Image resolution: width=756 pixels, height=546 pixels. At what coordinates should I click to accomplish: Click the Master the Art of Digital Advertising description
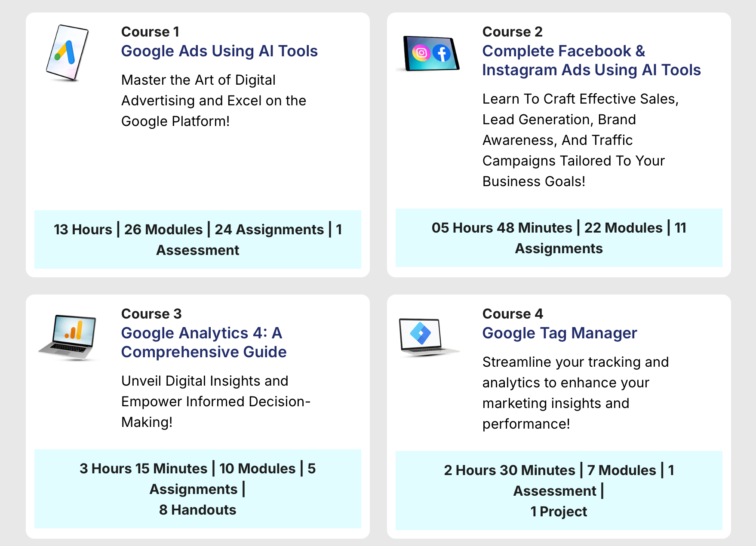coord(214,101)
